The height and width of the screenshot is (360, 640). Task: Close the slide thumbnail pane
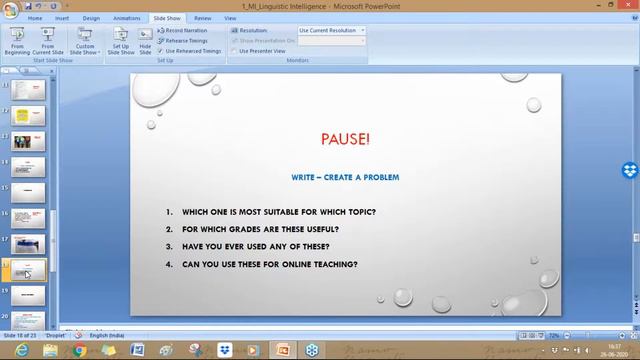52,71
